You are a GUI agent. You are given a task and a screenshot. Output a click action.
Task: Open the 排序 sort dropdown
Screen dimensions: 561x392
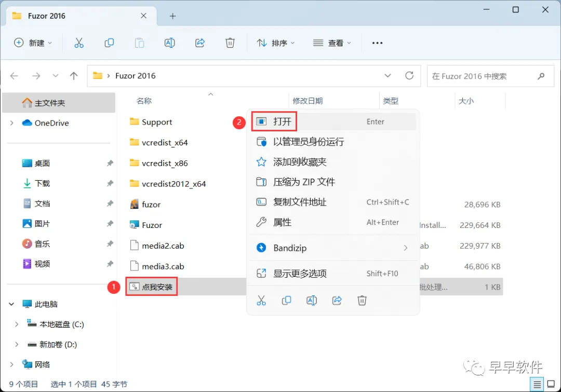click(x=275, y=43)
